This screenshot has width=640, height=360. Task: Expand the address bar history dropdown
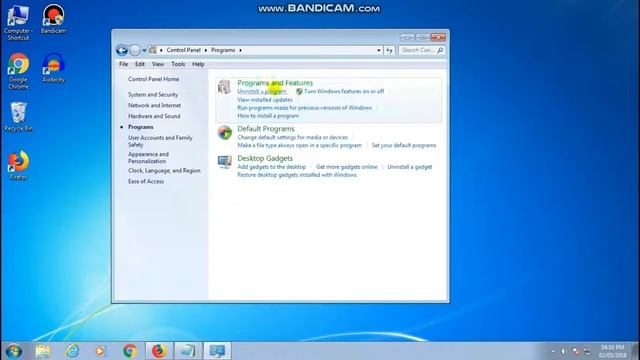(x=378, y=50)
